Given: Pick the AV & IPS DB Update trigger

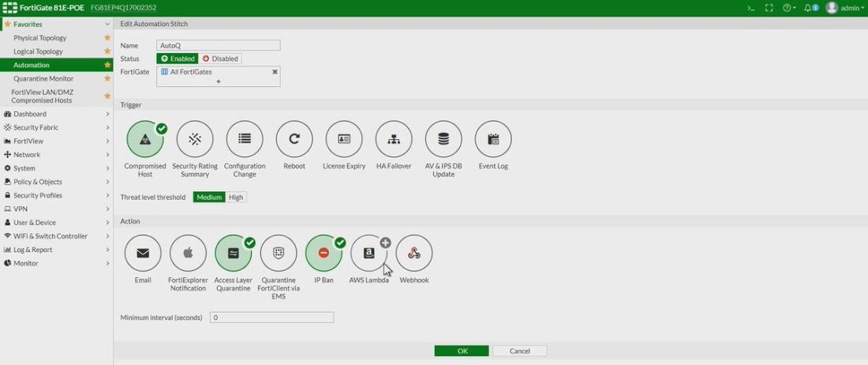Looking at the screenshot, I should tap(443, 139).
